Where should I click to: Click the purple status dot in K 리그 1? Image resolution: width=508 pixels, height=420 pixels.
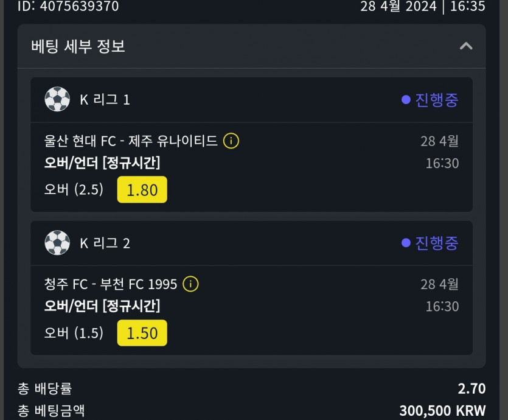pyautogui.click(x=406, y=100)
